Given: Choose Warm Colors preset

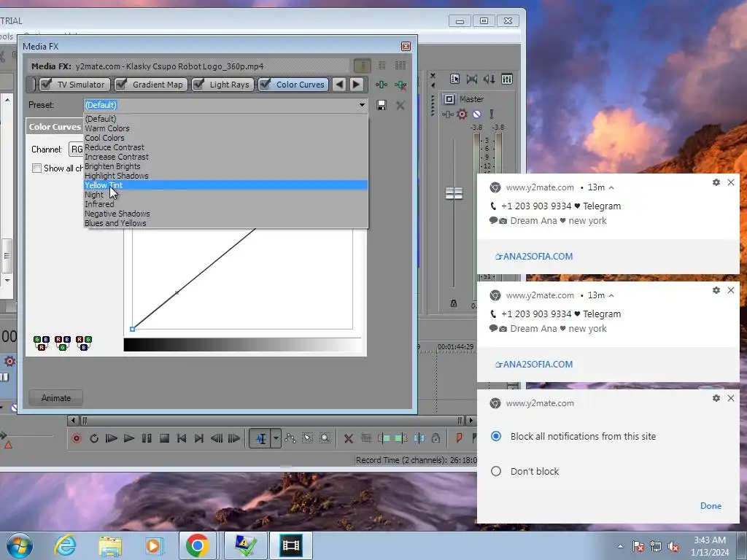Looking at the screenshot, I should pyautogui.click(x=226, y=128).
